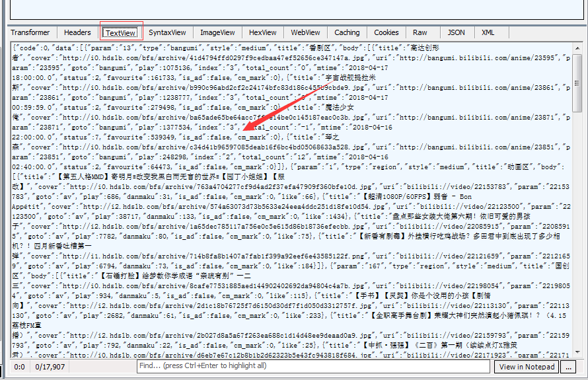
Task: Click the "play":38717 value text
Action: [115, 217]
